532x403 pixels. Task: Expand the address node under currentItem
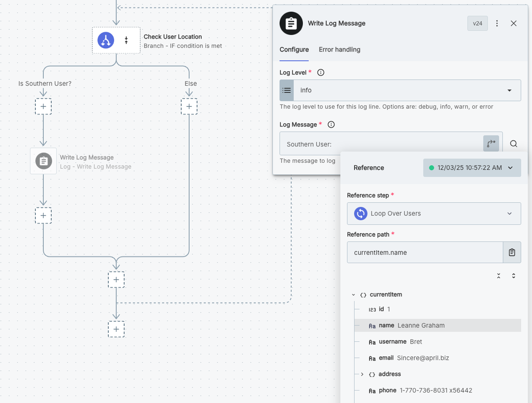pyautogui.click(x=362, y=374)
